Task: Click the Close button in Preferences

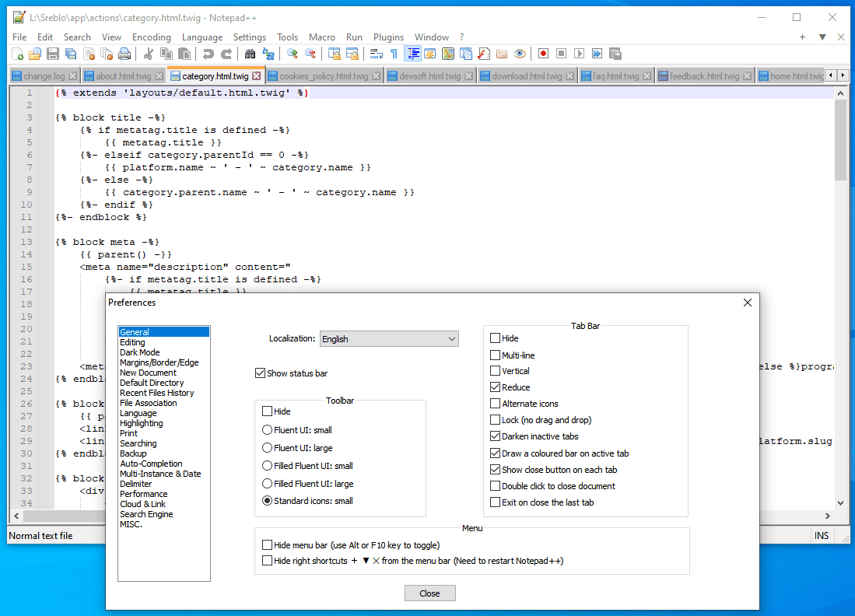Action: click(429, 593)
